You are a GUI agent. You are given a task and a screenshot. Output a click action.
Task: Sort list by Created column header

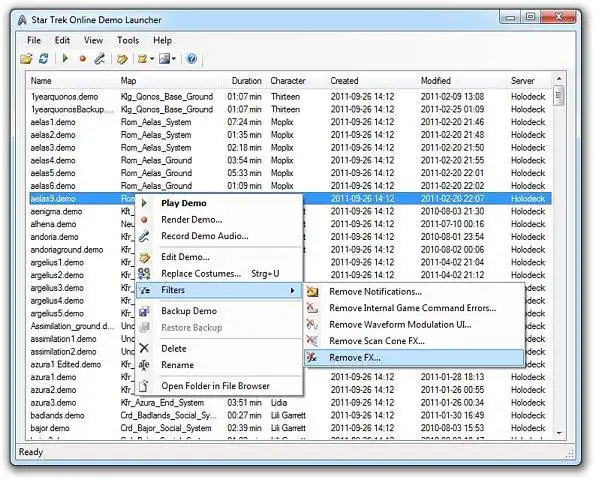(372, 81)
